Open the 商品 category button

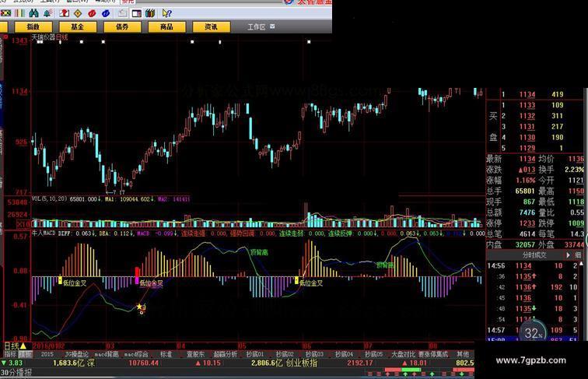[166, 26]
